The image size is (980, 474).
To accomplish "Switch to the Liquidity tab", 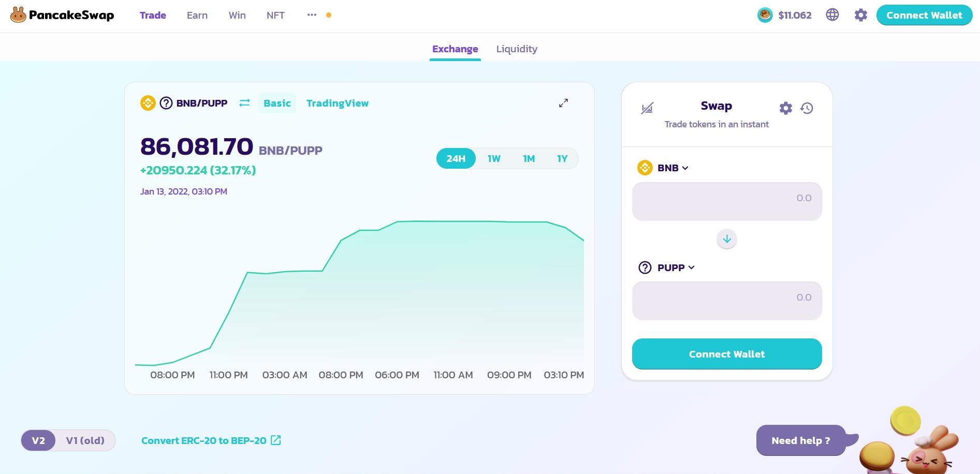I will coord(516,49).
